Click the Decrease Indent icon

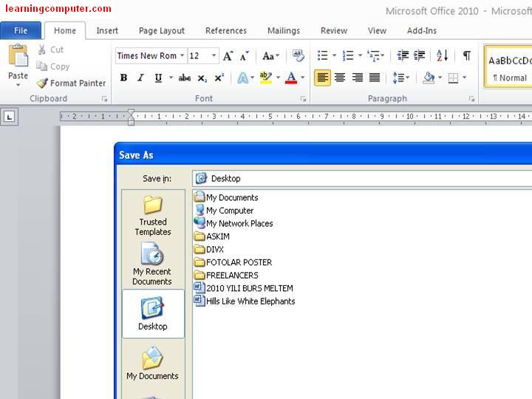tap(403, 55)
